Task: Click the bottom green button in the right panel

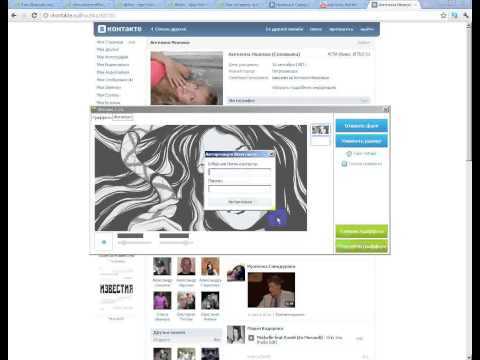Action: point(362,246)
